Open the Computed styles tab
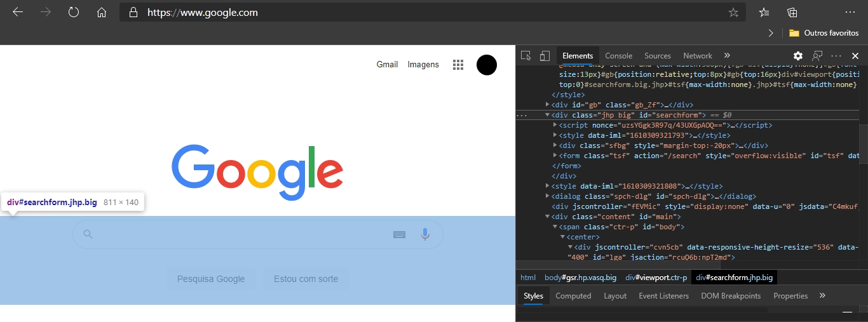The height and width of the screenshot is (322, 868). tap(573, 296)
